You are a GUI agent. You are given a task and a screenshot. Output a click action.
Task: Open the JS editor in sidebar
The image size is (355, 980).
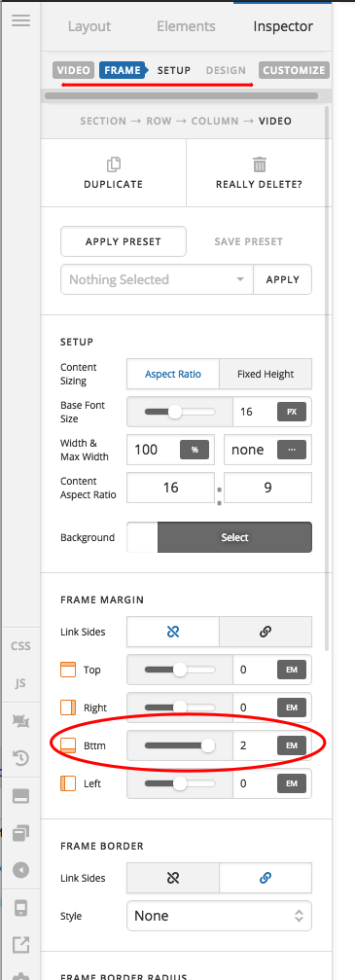click(x=20, y=683)
